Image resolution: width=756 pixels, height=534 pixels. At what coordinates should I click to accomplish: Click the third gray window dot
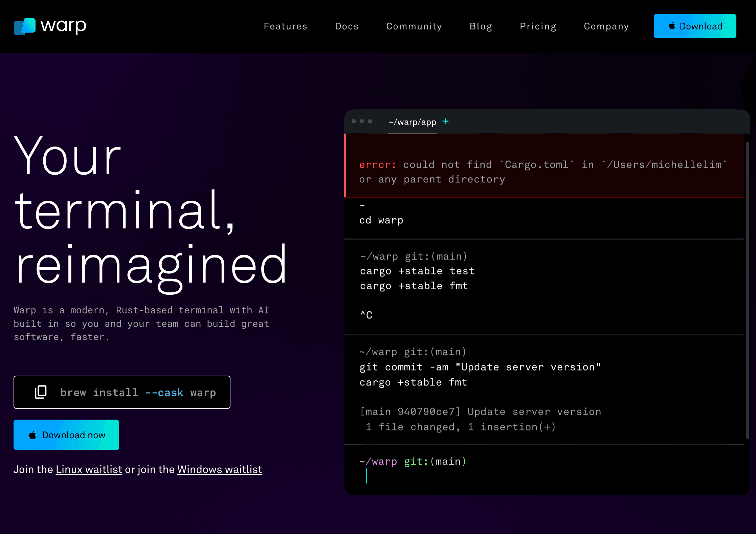coord(370,121)
